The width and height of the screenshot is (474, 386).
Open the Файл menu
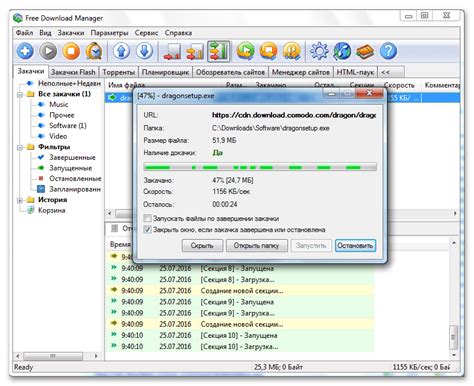(x=24, y=33)
